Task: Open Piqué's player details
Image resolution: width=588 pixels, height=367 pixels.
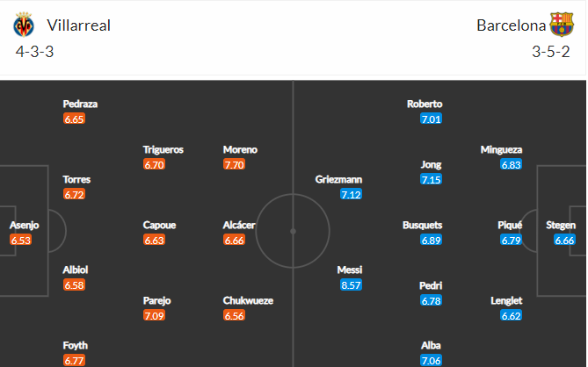Action: 510,225
